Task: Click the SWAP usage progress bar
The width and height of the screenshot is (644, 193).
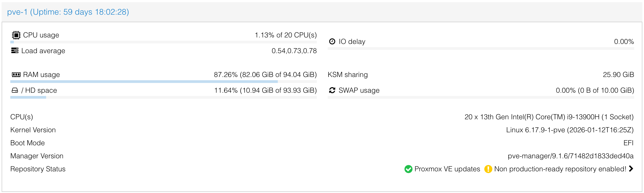Action: pos(481,97)
